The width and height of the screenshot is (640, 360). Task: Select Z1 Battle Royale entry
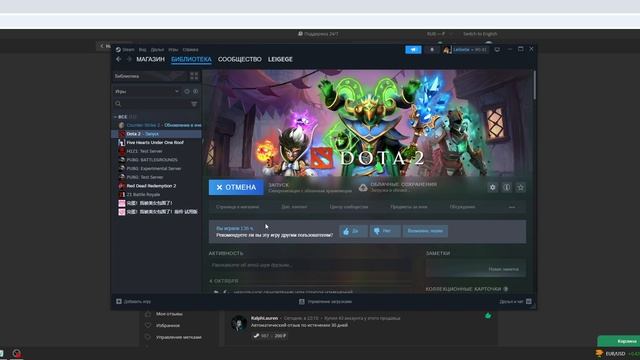click(x=156, y=194)
